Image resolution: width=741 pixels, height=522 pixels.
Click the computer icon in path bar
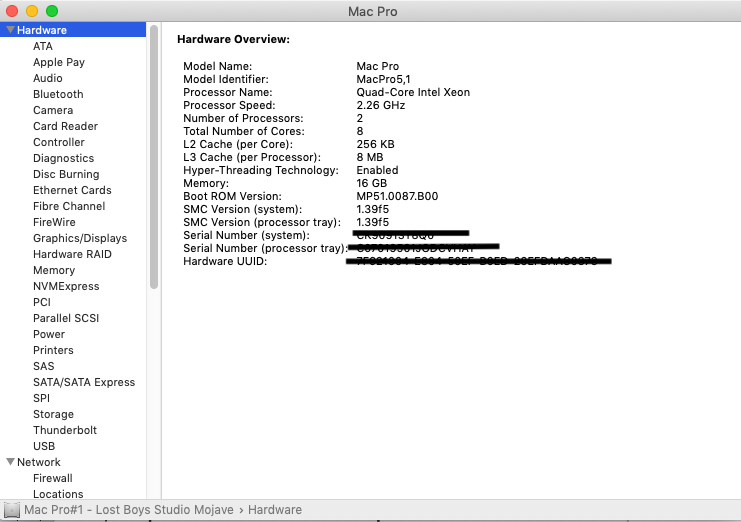[11, 510]
